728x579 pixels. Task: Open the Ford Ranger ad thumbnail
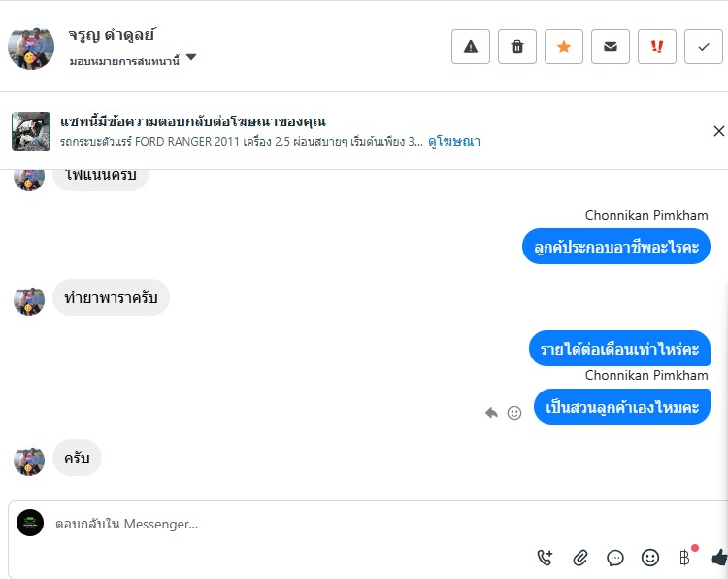click(x=31, y=131)
